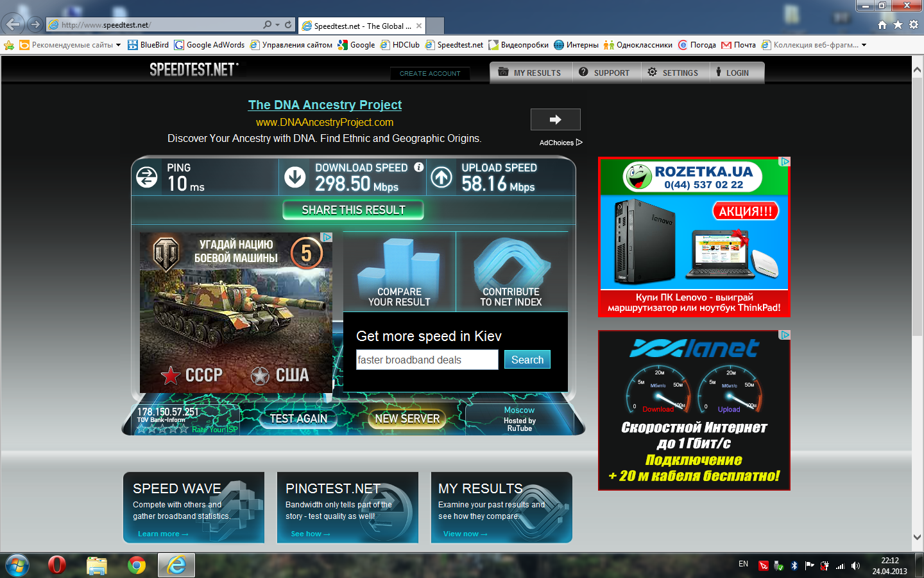Click the upload speed arrow icon
The image size is (924, 578).
coord(441,177)
